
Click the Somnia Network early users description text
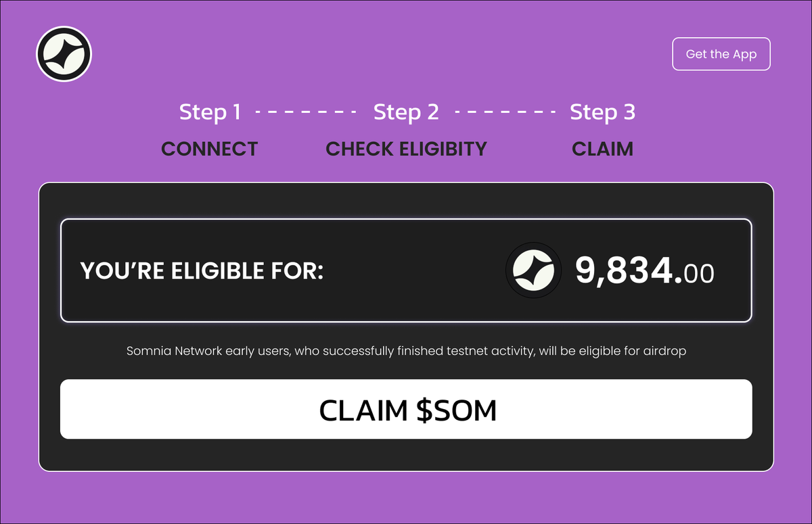point(406,352)
